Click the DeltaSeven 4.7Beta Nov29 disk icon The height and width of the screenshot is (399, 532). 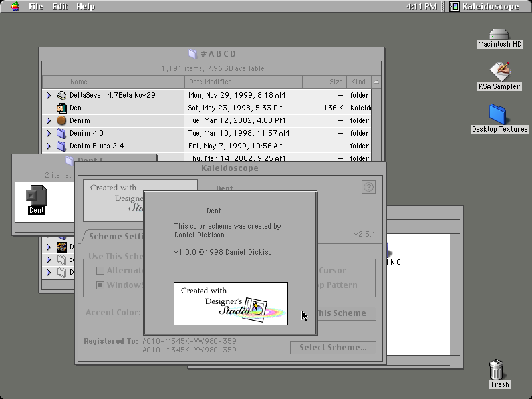click(61, 95)
